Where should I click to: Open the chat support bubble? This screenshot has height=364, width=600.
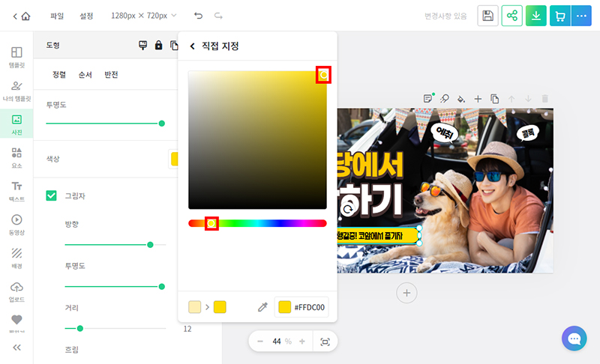[x=574, y=338]
